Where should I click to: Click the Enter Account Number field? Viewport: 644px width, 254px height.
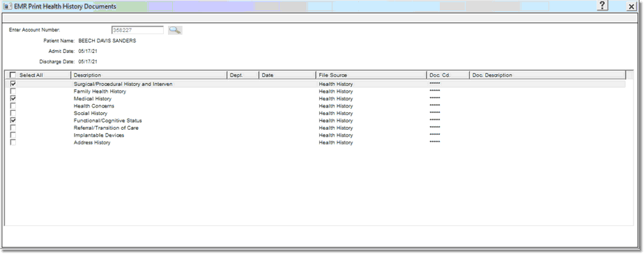137,30
